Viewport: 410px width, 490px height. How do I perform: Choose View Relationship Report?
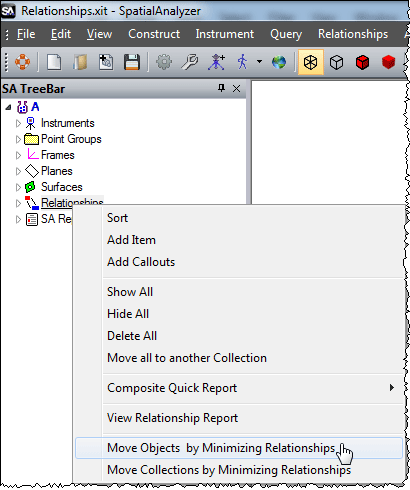tap(238, 418)
